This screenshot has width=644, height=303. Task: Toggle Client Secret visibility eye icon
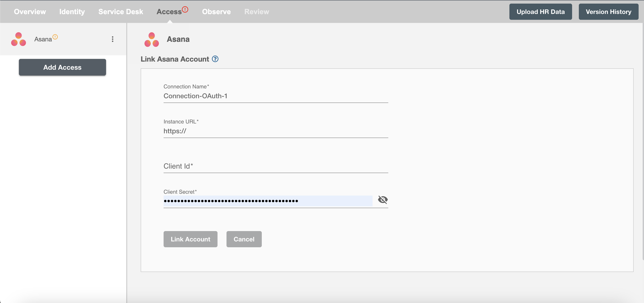[x=382, y=200]
